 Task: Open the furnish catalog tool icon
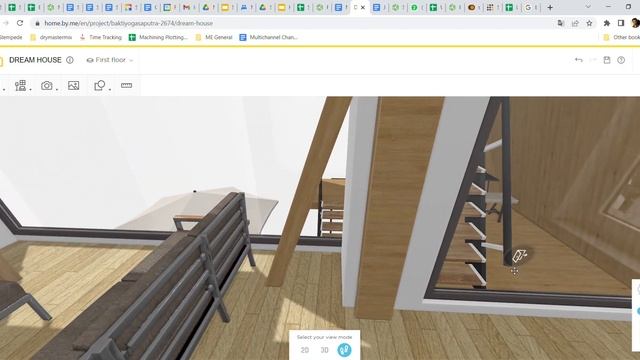click(20, 85)
